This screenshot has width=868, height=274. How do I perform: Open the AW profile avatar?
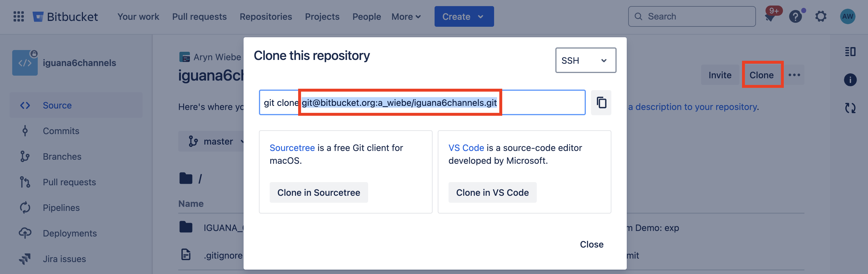click(847, 17)
